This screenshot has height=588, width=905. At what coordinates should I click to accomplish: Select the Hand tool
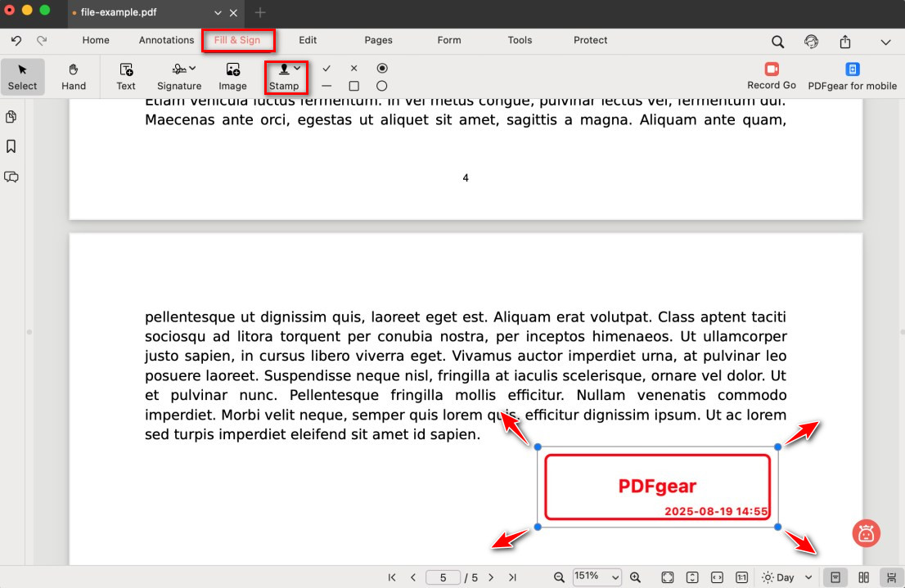coord(74,76)
